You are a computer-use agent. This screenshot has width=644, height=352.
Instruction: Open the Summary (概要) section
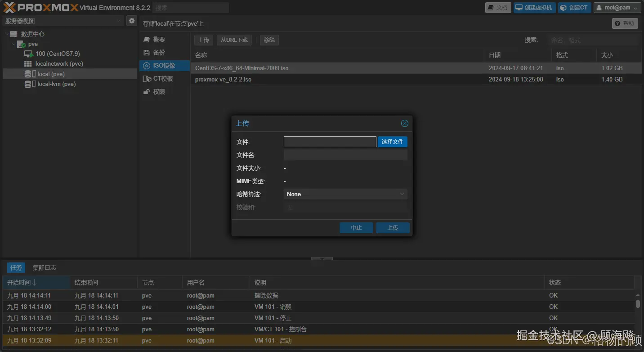pos(164,40)
